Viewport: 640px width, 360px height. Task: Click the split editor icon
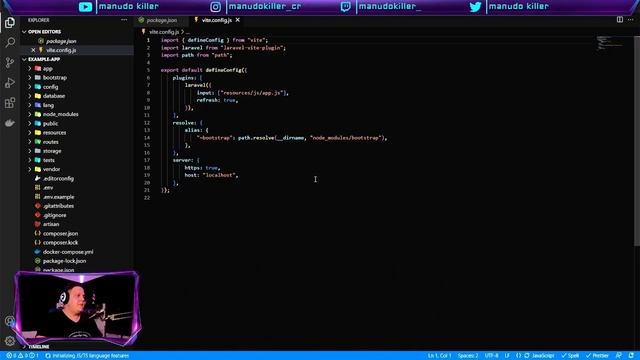(x=620, y=20)
